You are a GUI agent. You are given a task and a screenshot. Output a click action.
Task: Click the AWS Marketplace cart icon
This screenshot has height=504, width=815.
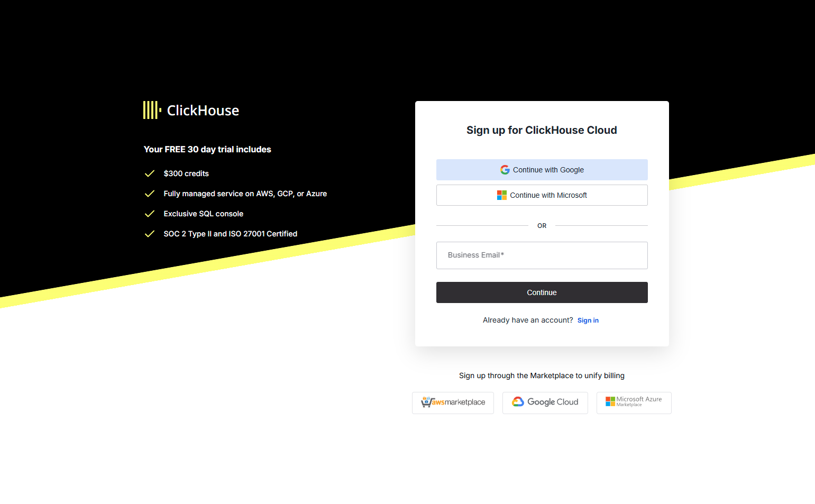click(426, 402)
